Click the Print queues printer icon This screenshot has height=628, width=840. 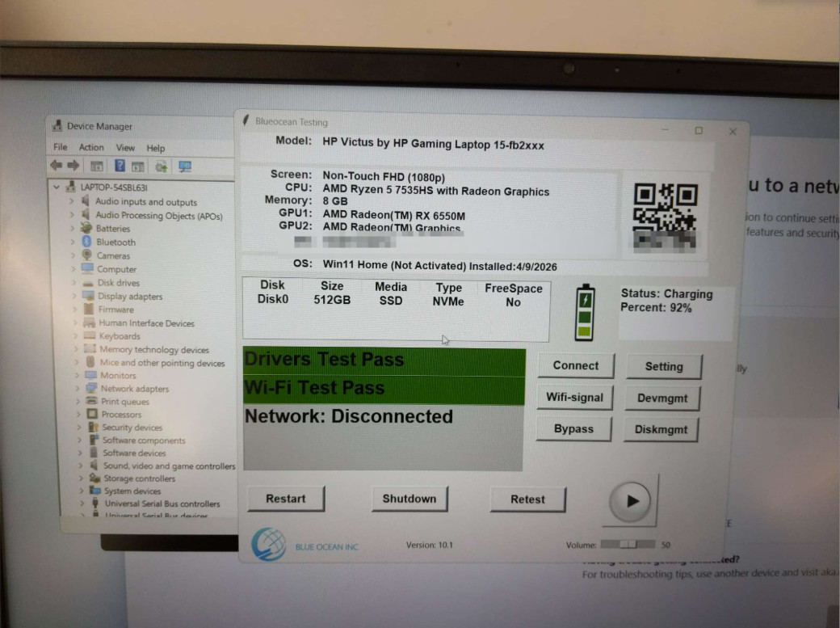91,401
